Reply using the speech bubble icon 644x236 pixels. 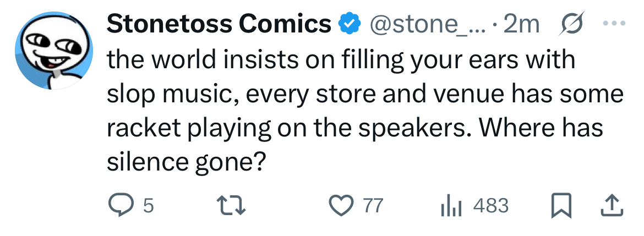tap(119, 206)
